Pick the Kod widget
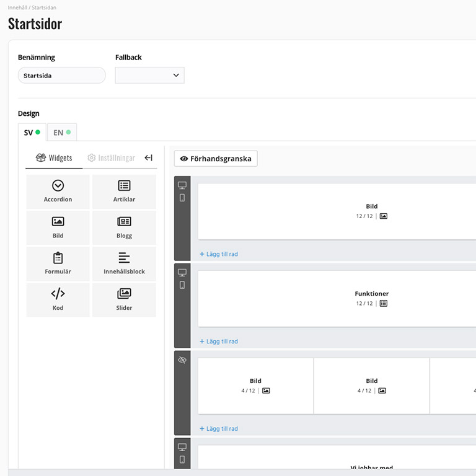Image resolution: width=476 pixels, height=476 pixels. pos(58,300)
